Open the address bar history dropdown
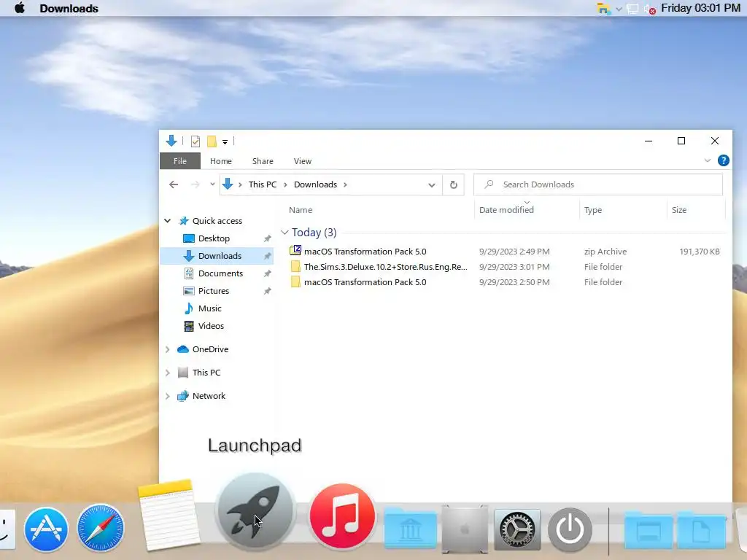 (432, 185)
